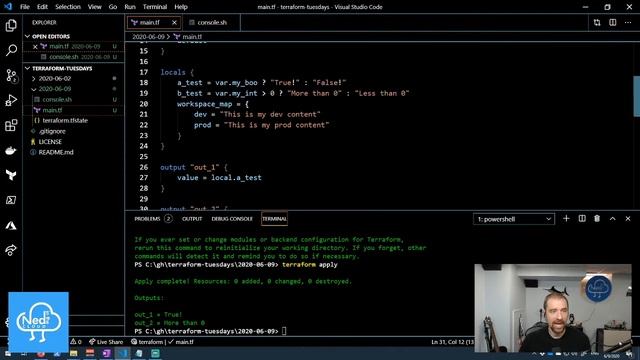Split the terminal panel
640x360 pixels.
582,219
